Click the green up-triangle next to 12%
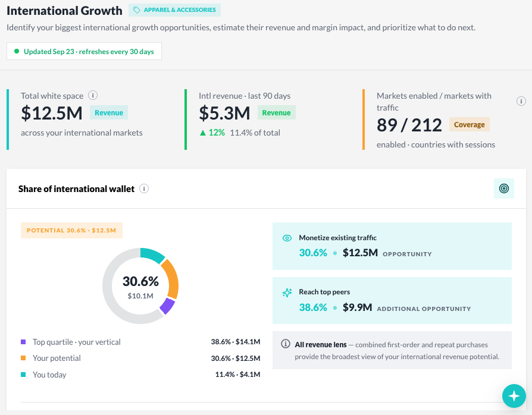Image resolution: width=532 pixels, height=415 pixels. pos(203,133)
